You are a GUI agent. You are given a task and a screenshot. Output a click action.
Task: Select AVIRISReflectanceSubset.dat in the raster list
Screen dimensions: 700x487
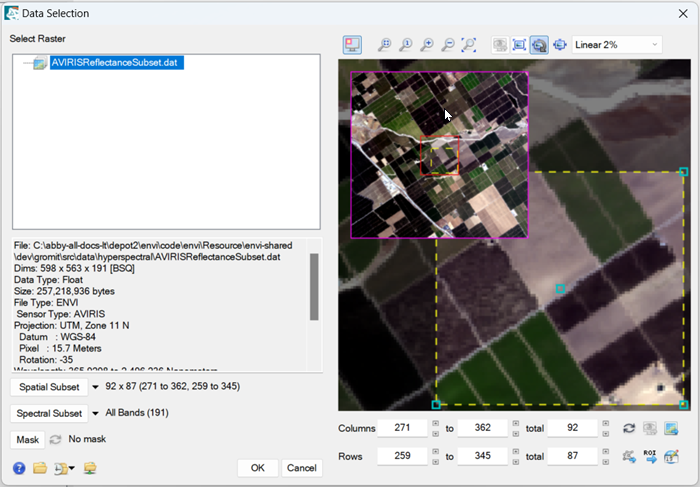[x=116, y=63]
